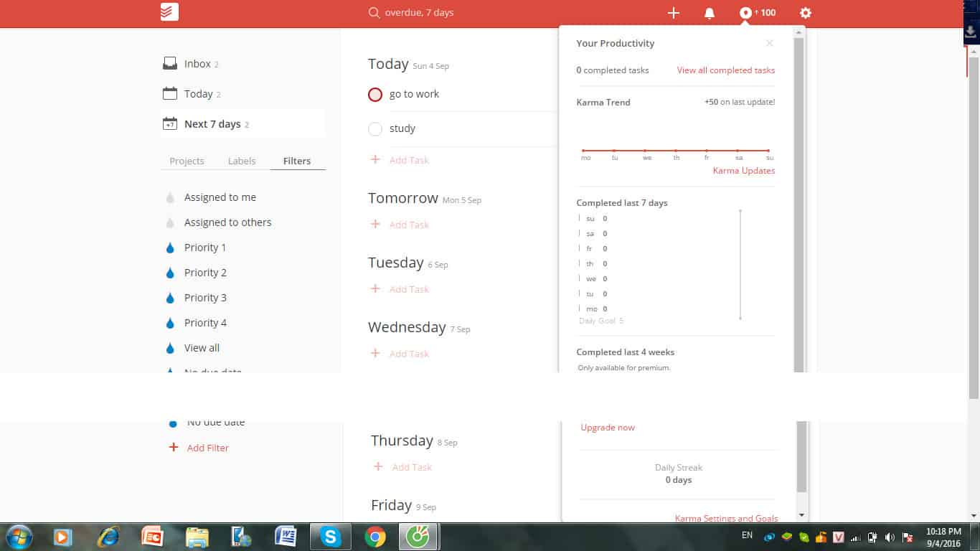Image resolution: width=980 pixels, height=551 pixels.
Task: Open the Karma Updates link
Action: pos(743,171)
